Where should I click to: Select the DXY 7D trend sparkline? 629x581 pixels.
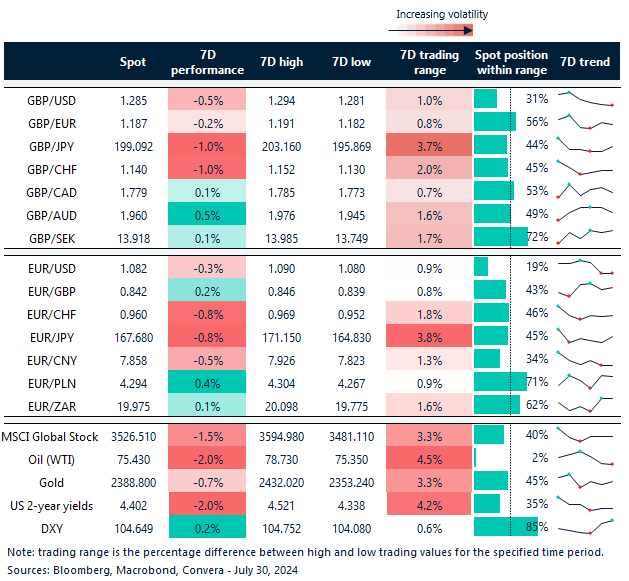click(585, 526)
